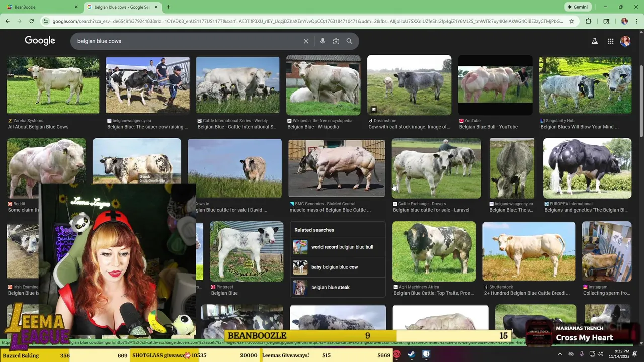Close the BeanBoozle tab
Screen dimensions: 644x362
(76, 7)
